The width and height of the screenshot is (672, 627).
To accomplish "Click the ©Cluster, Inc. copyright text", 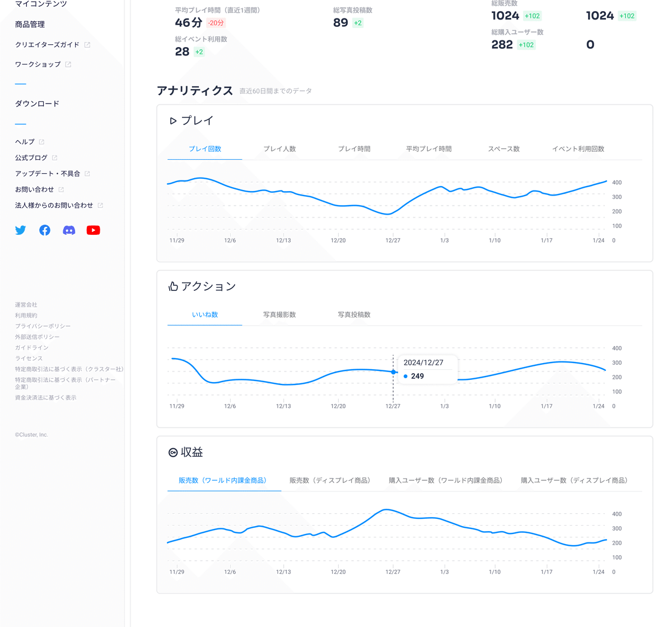I will point(31,435).
